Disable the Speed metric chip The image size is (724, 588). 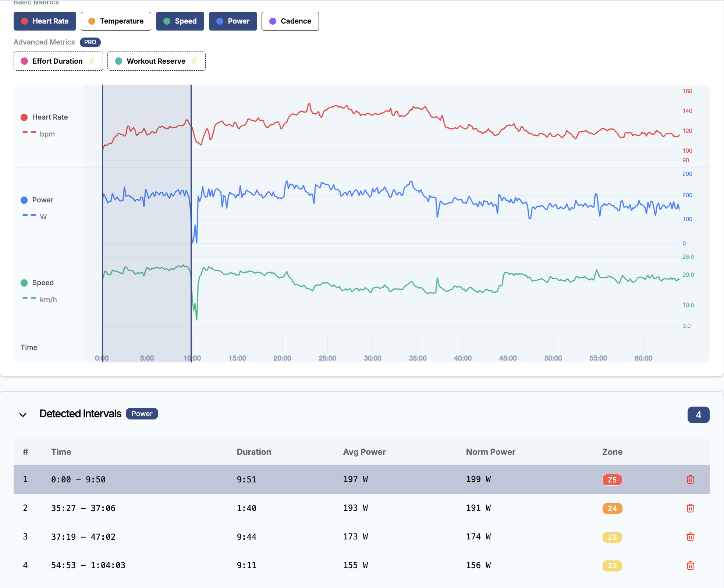(x=180, y=21)
